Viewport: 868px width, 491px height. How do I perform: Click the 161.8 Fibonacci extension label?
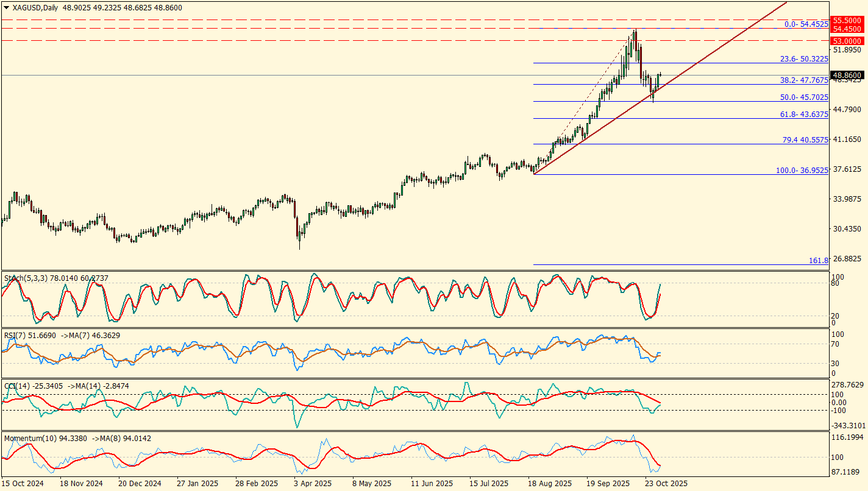tap(819, 261)
